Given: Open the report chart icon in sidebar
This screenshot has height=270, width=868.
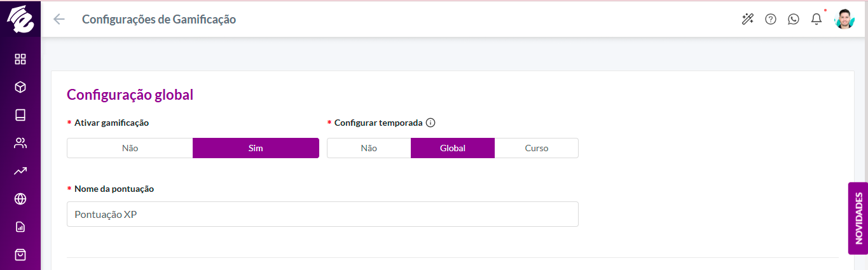Looking at the screenshot, I should (x=20, y=227).
